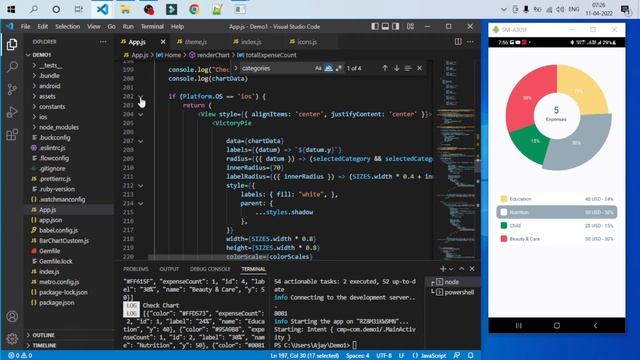This screenshot has width=640, height=360.
Task: Fold code block at line 202
Action: [x=140, y=97]
